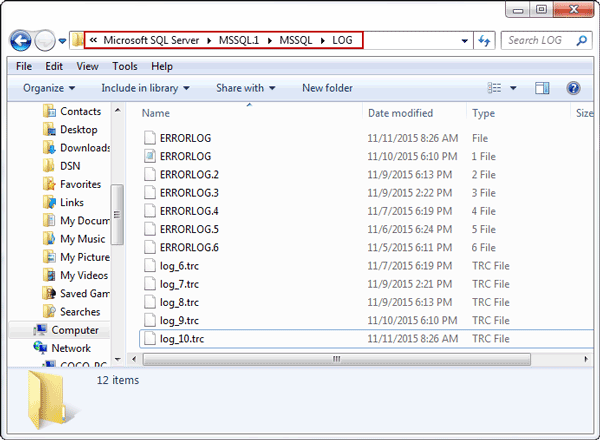Select the ERRORLOG.5 file

189,229
